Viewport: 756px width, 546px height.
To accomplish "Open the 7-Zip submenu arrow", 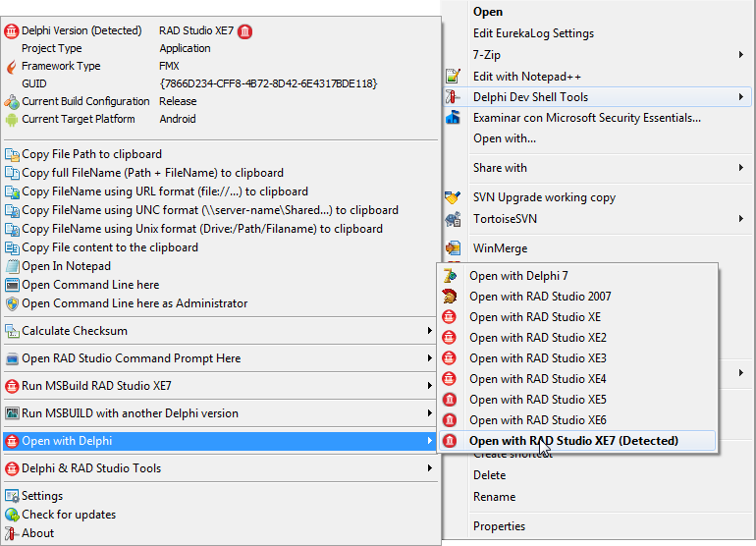I will (740, 55).
